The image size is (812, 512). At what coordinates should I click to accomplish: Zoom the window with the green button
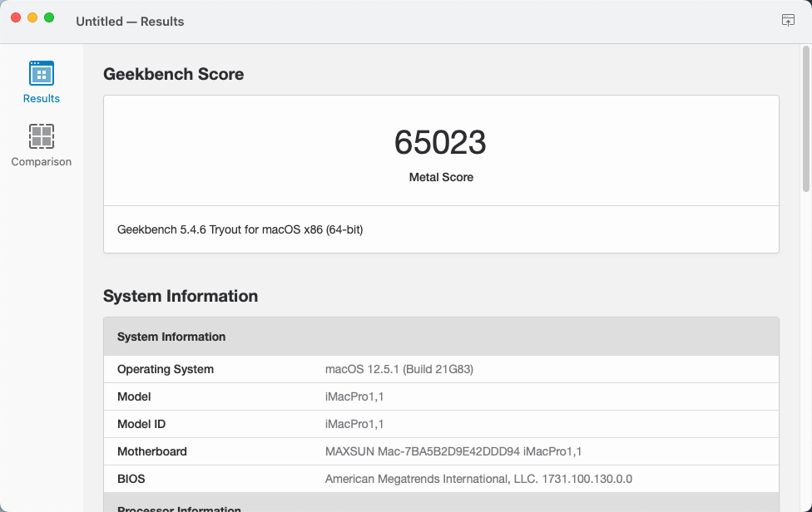[x=49, y=17]
